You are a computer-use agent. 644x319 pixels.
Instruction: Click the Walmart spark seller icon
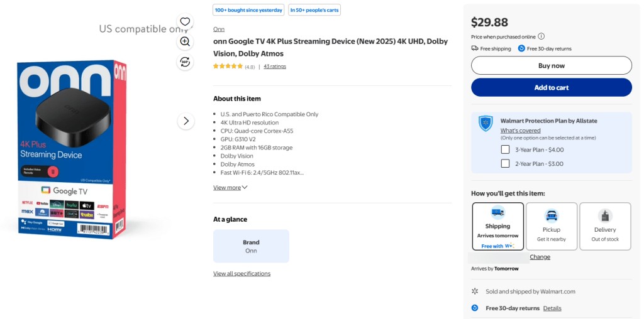[x=475, y=291]
